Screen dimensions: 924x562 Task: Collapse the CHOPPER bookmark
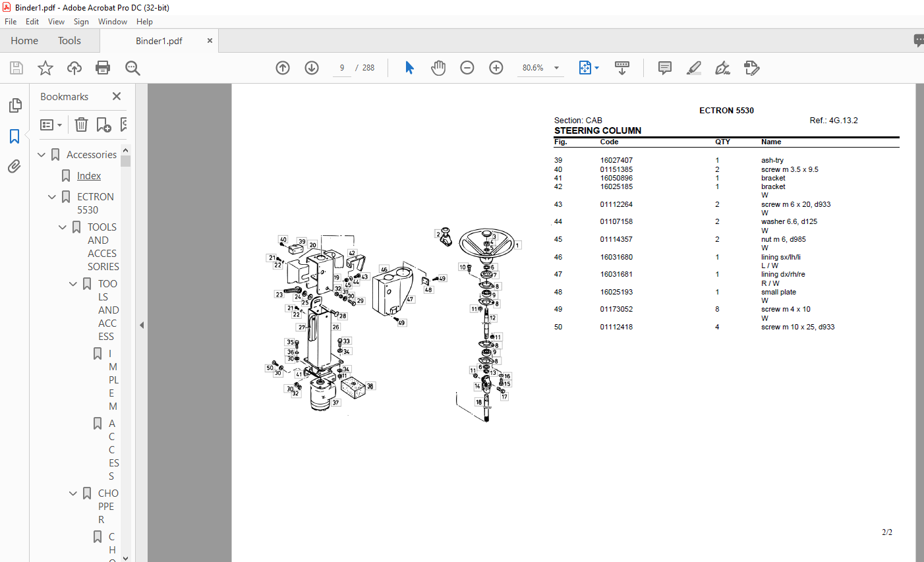73,493
